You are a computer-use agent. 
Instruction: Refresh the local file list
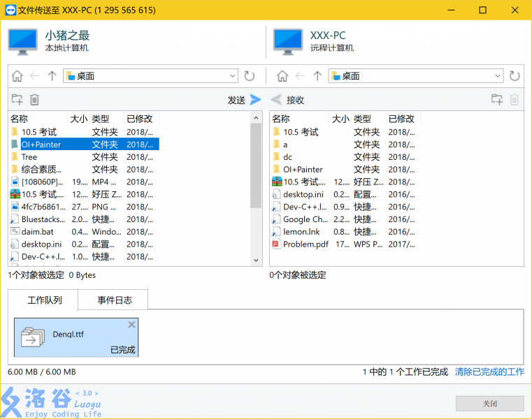[250, 76]
